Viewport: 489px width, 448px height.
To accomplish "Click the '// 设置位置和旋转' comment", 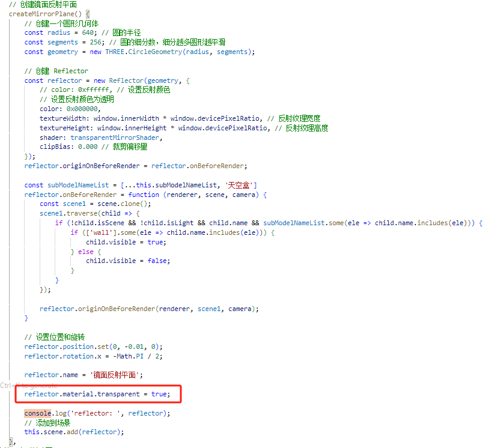I will [x=55, y=338].
